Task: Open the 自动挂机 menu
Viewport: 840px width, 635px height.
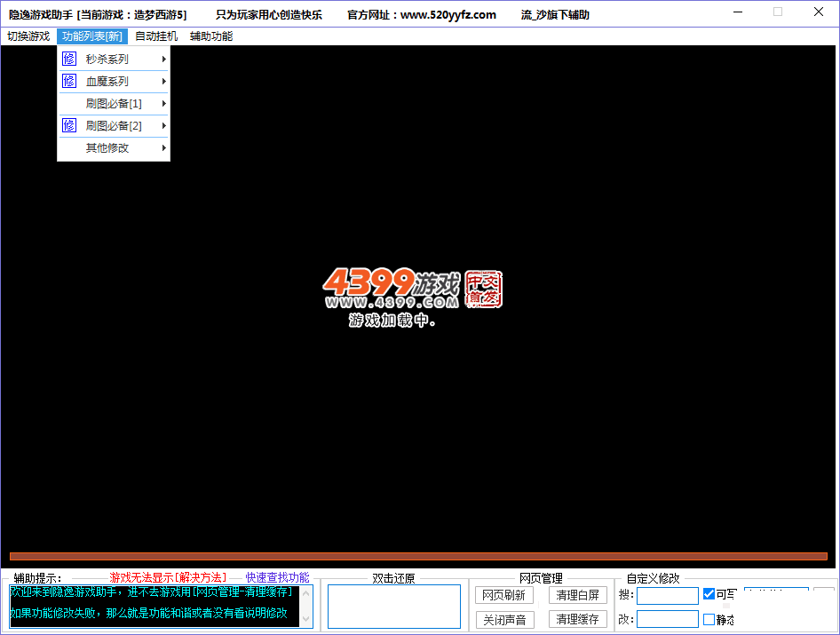Action: click(x=156, y=36)
